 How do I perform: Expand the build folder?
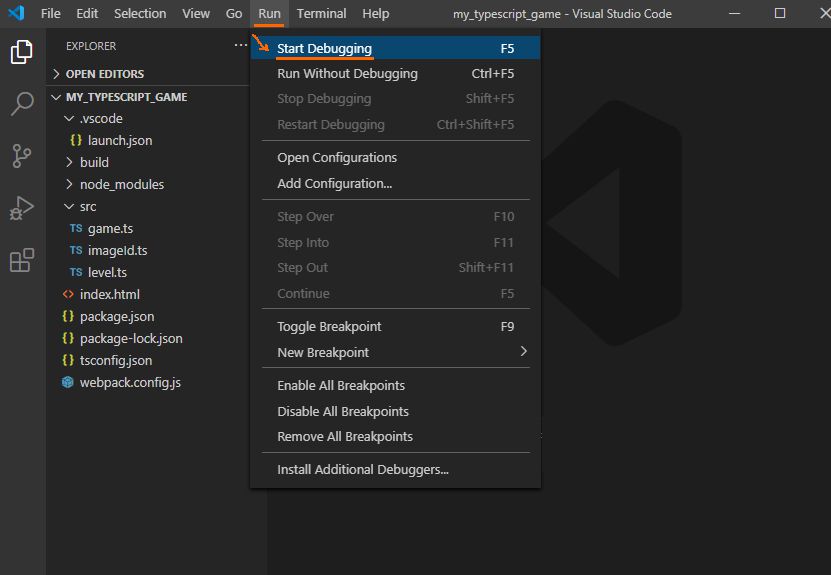pyautogui.click(x=94, y=162)
